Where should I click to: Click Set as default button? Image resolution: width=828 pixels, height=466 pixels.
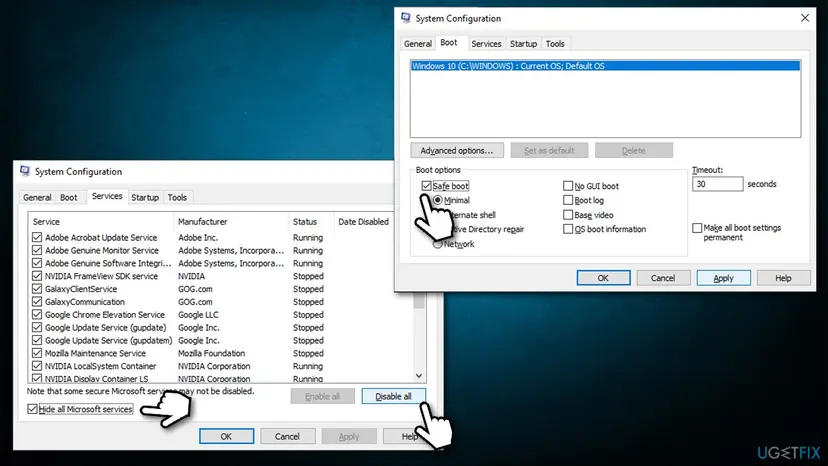549,151
